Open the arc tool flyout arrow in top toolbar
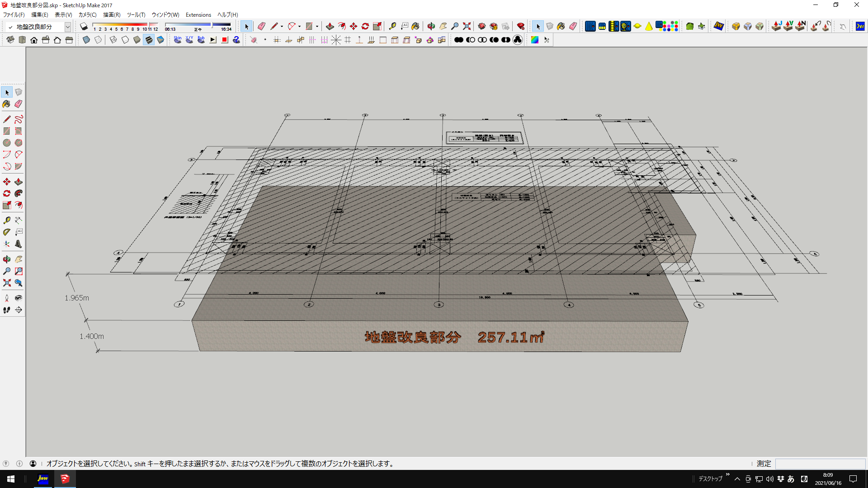Viewport: 868px width, 488px height. (299, 27)
